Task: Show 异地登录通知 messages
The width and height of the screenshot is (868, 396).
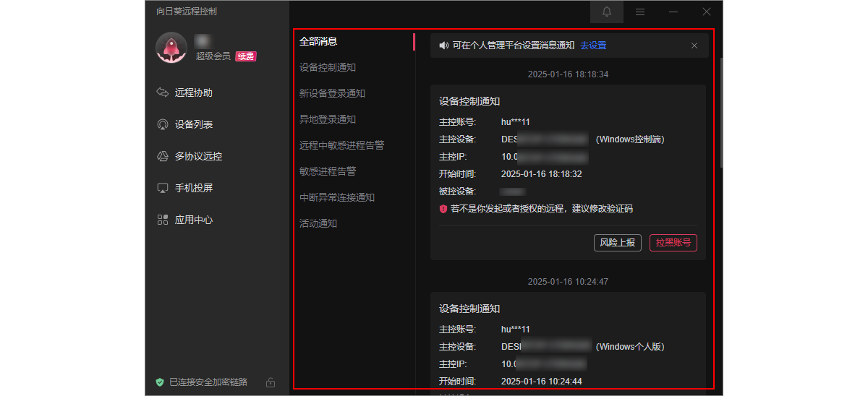Action: [328, 119]
